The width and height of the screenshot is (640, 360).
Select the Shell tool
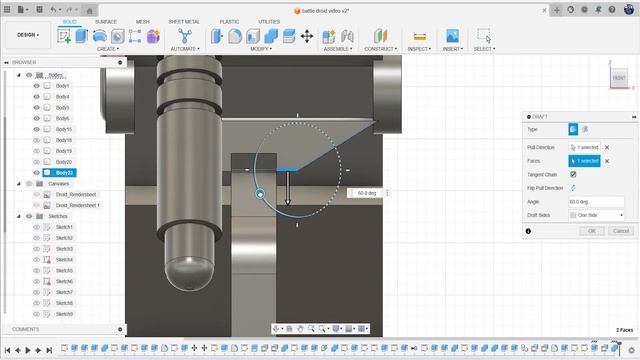pyautogui.click(x=253, y=36)
